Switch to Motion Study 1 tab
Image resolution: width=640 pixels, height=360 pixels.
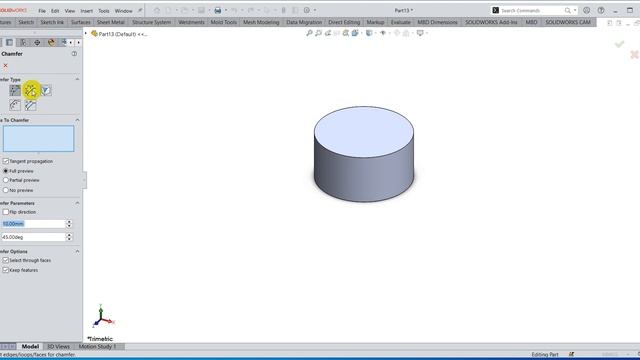coord(97,347)
